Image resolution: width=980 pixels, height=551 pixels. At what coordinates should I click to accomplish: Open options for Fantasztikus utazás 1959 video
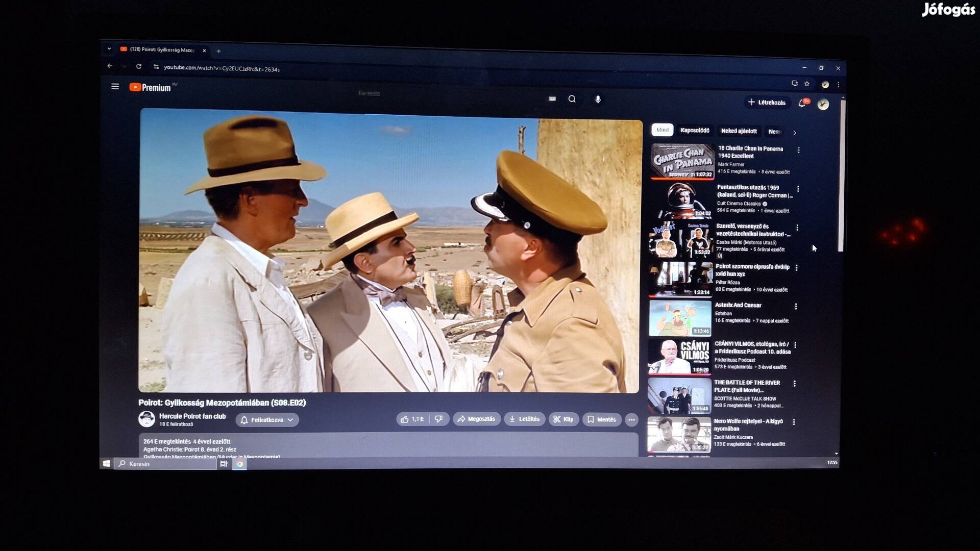(798, 189)
